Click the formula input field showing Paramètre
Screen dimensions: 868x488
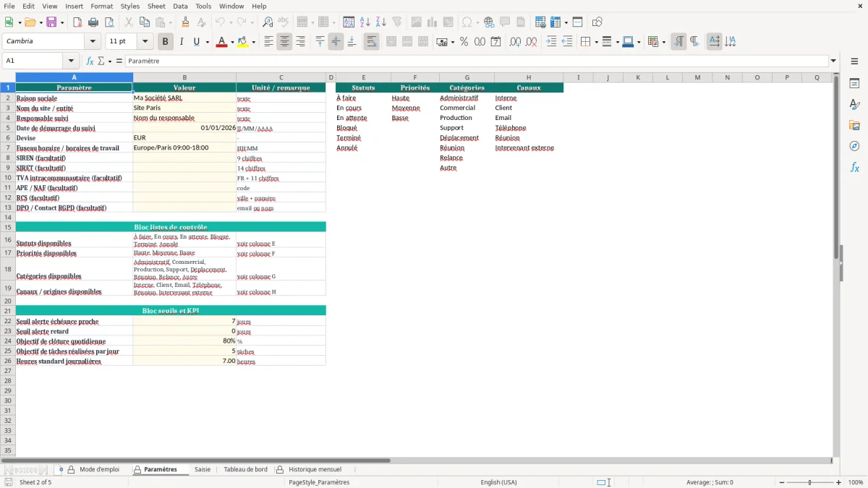click(476, 61)
